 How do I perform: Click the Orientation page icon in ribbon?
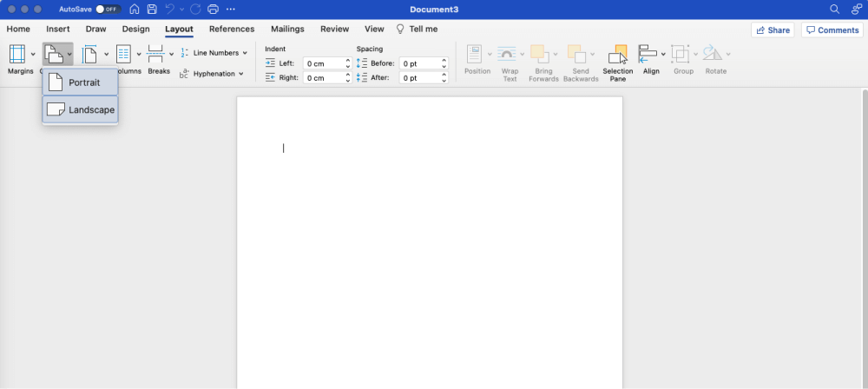point(54,55)
